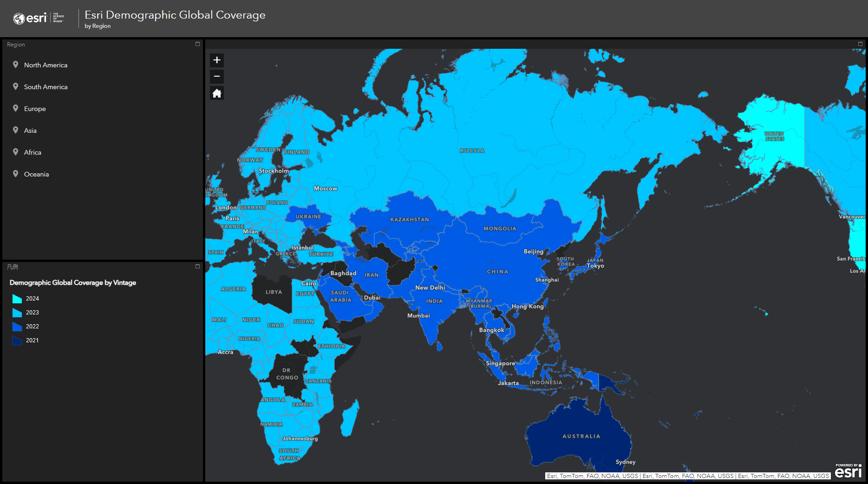Image resolution: width=868 pixels, height=484 pixels.
Task: Click the Hong Kong city label
Action: click(528, 307)
